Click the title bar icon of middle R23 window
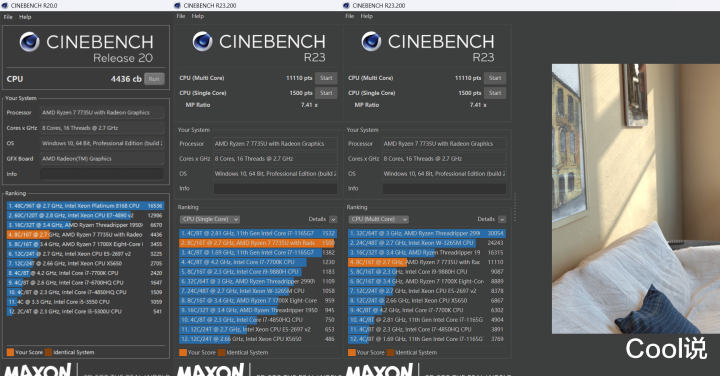This screenshot has height=376, width=720. tap(178, 6)
